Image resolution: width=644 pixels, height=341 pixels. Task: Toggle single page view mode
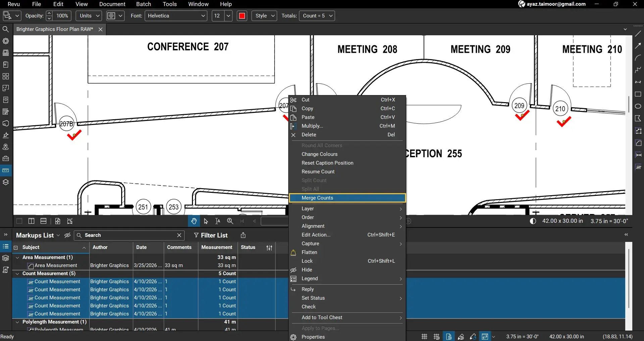coord(19,221)
